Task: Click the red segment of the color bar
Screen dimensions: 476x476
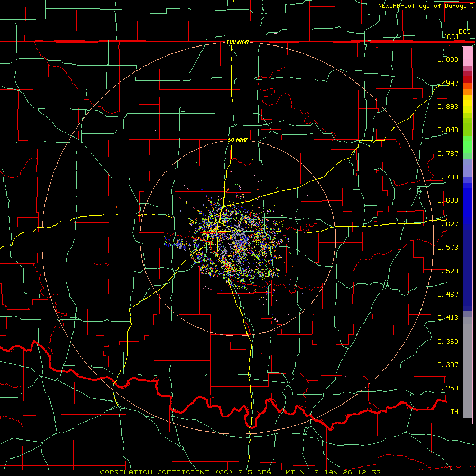Action: click(467, 79)
